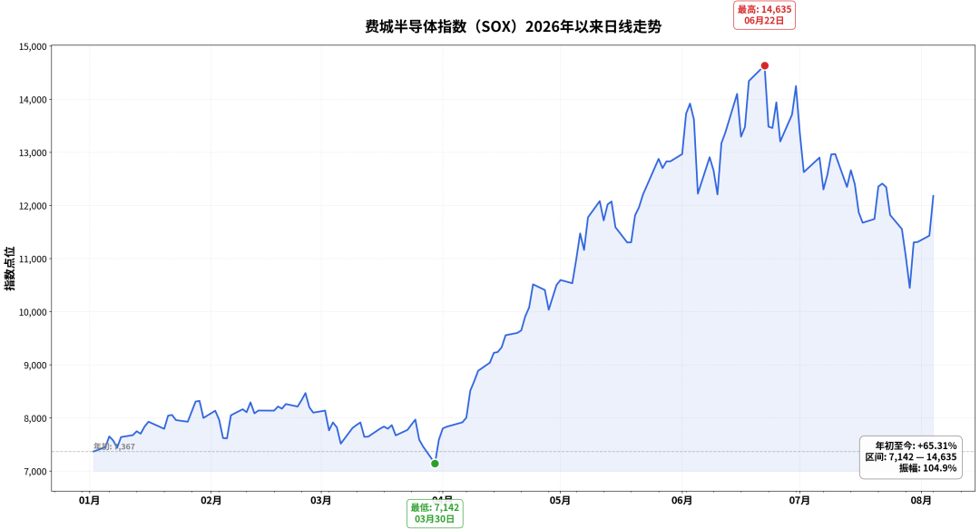The image size is (980, 529).
Task: Click the 03月 x-axis label
Action: 321,500
